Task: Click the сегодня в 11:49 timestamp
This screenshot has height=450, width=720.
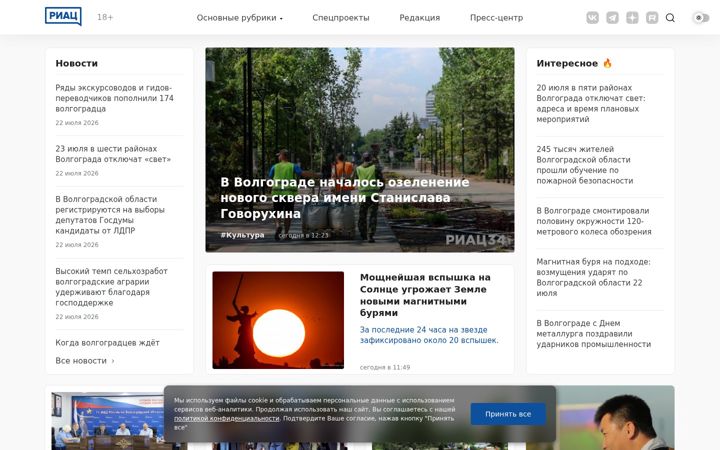Action: tap(385, 367)
